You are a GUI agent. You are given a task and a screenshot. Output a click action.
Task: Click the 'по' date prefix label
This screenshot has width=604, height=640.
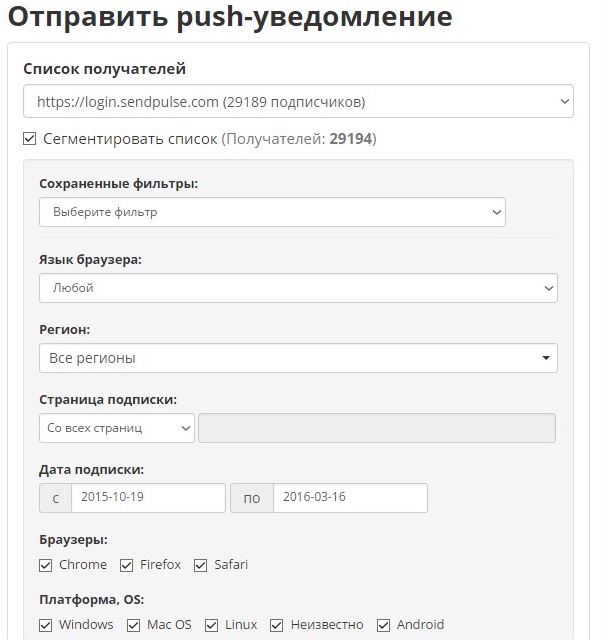252,498
